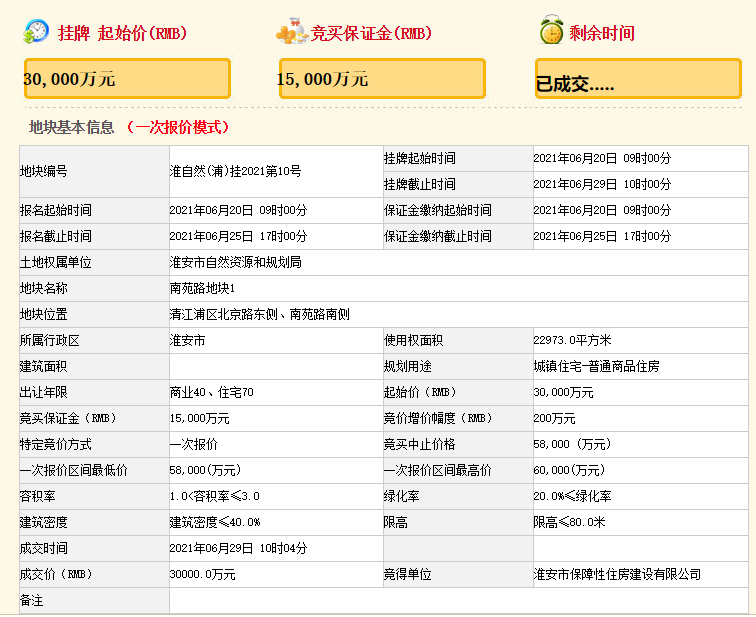Screen dimensions: 756x617
Task: Click the 出让年限 value 商业40、住宅70
Action: pyautogui.click(x=212, y=392)
